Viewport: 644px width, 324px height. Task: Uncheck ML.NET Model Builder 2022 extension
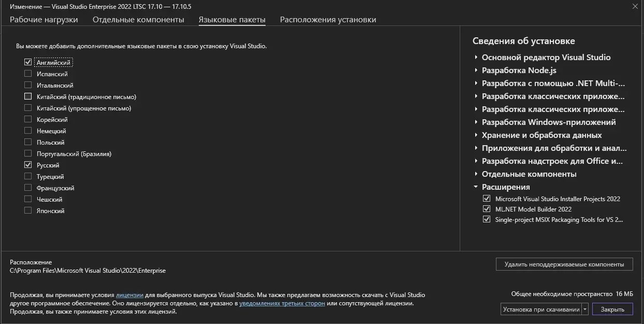(x=486, y=209)
